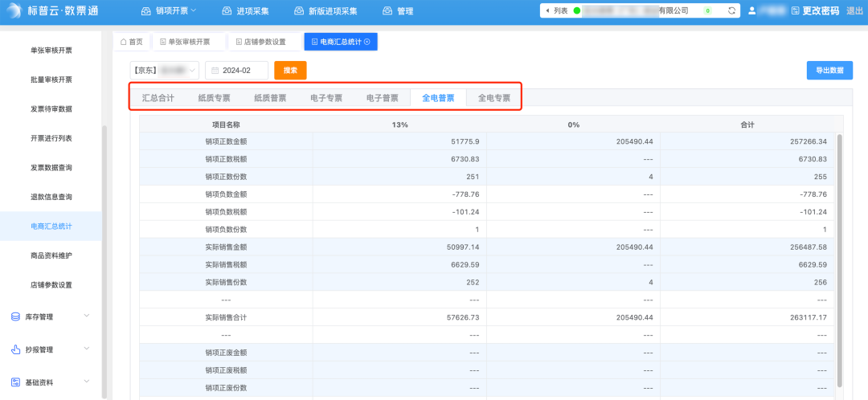Switch to the 首页 page tab

tap(131, 42)
